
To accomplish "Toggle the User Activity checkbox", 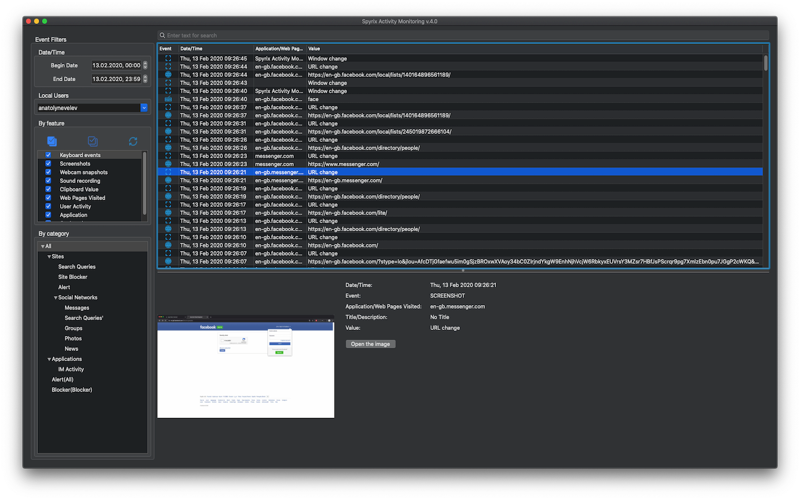I will point(48,207).
